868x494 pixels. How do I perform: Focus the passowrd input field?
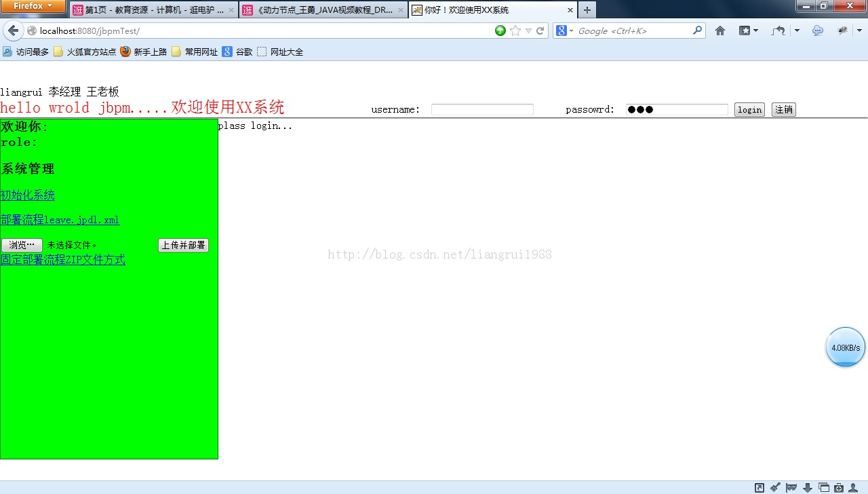coord(677,110)
